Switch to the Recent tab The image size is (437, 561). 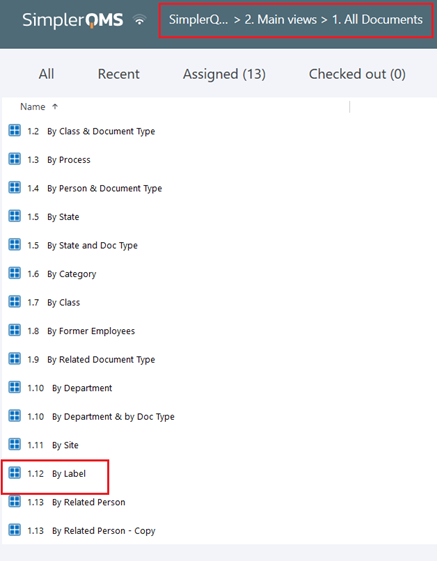(x=118, y=74)
